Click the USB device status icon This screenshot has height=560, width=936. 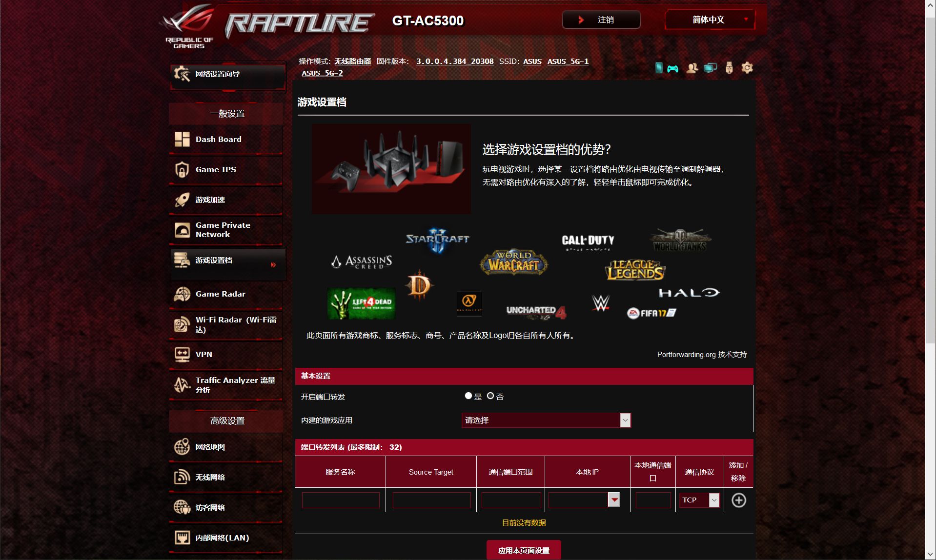tap(729, 68)
